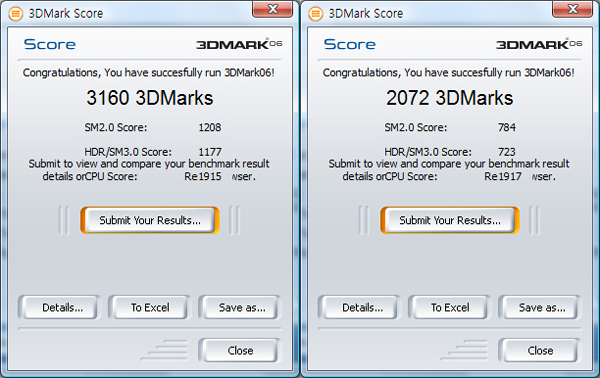600x378 pixels.
Task: Close left window with red X
Action: pyautogui.click(x=272, y=9)
